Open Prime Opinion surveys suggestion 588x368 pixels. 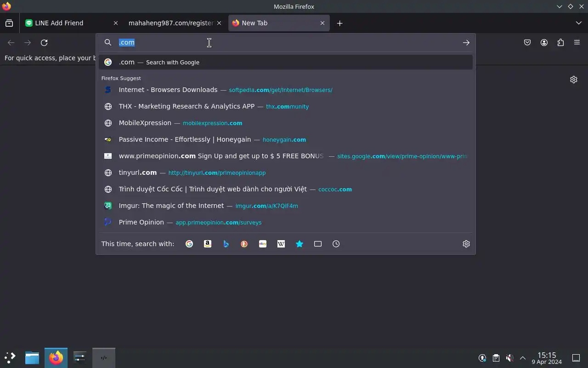[x=286, y=222]
